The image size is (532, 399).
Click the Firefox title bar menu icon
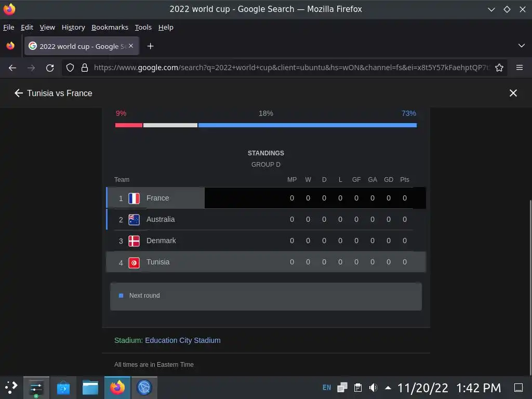point(9,9)
